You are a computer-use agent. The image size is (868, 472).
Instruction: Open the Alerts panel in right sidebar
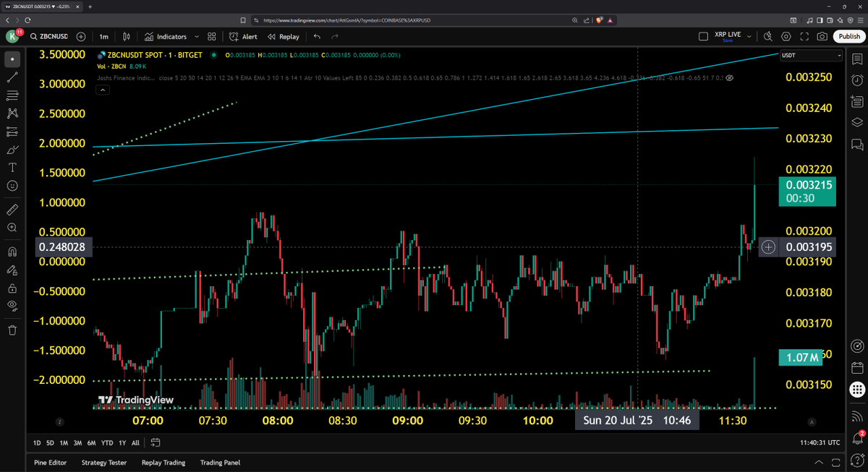(857, 80)
